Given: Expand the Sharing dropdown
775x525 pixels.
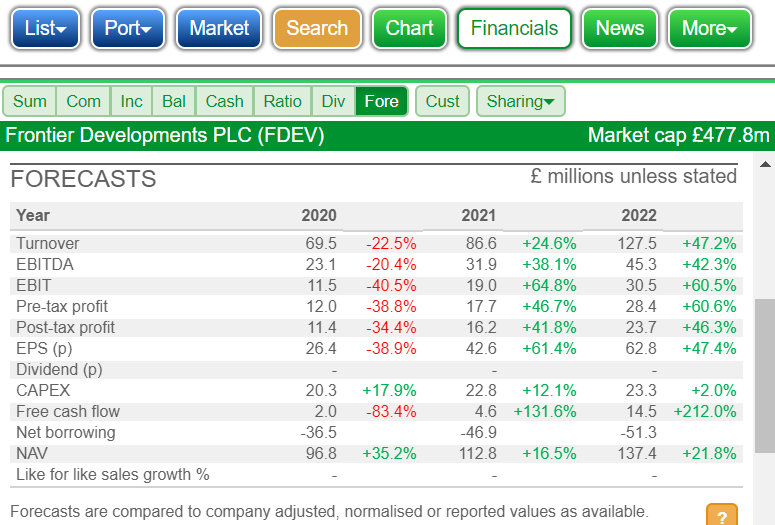Looking at the screenshot, I should [520, 101].
